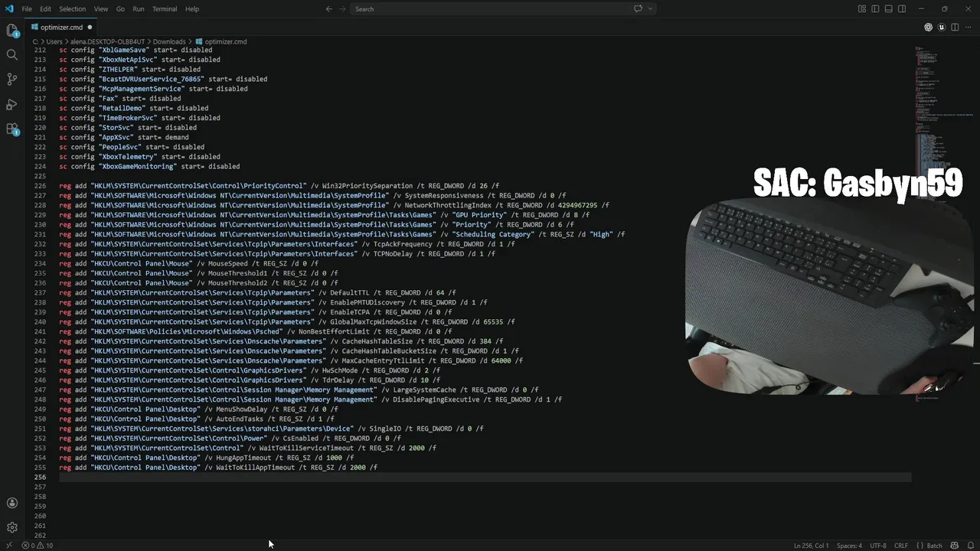Open the Selection menu
The width and height of the screenshot is (980, 551).
(x=72, y=8)
